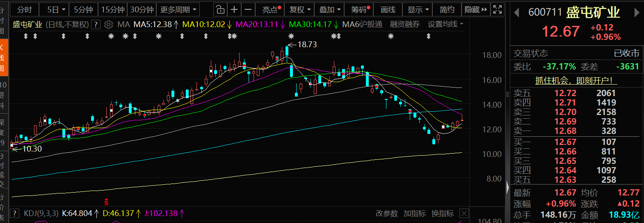Close the KDJ indicator panel
The height and width of the screenshot is (223, 644).
[x=464, y=213]
